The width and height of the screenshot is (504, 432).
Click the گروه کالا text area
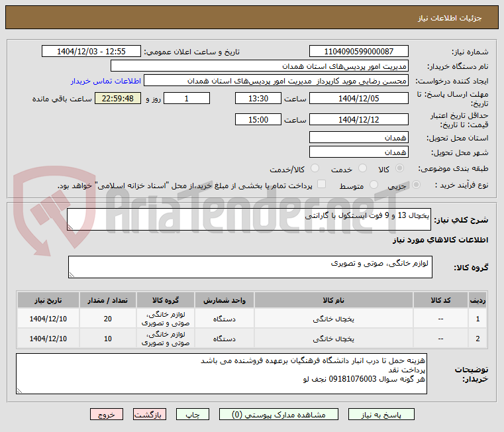coord(250,267)
